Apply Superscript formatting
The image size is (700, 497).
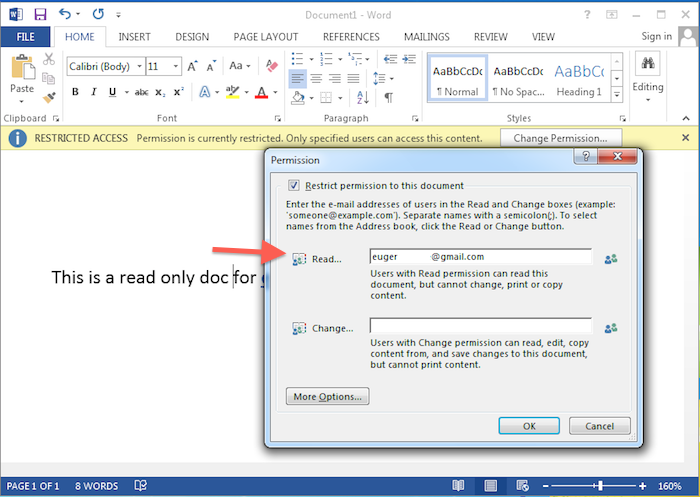[x=179, y=92]
